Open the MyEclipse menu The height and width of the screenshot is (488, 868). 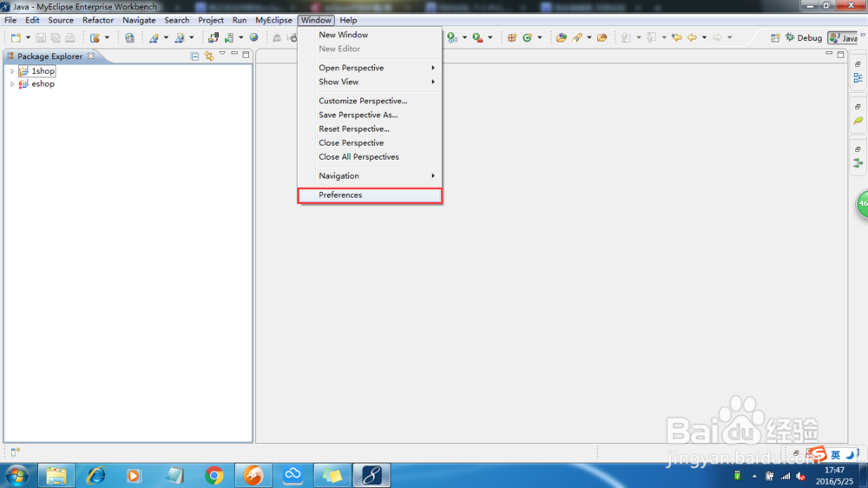coord(273,20)
